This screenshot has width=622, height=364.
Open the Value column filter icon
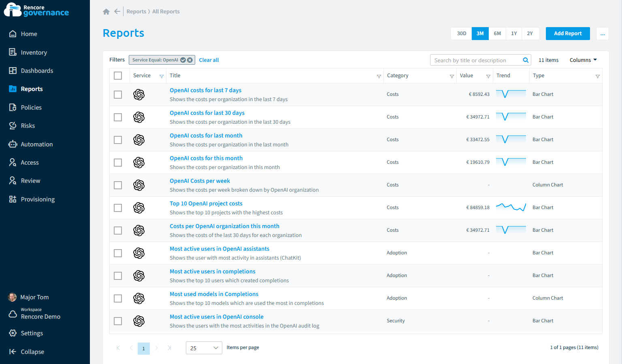pos(488,76)
